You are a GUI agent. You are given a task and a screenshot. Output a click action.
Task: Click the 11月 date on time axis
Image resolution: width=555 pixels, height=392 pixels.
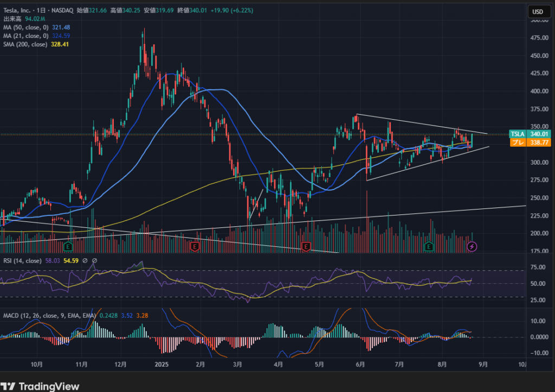[81, 364]
